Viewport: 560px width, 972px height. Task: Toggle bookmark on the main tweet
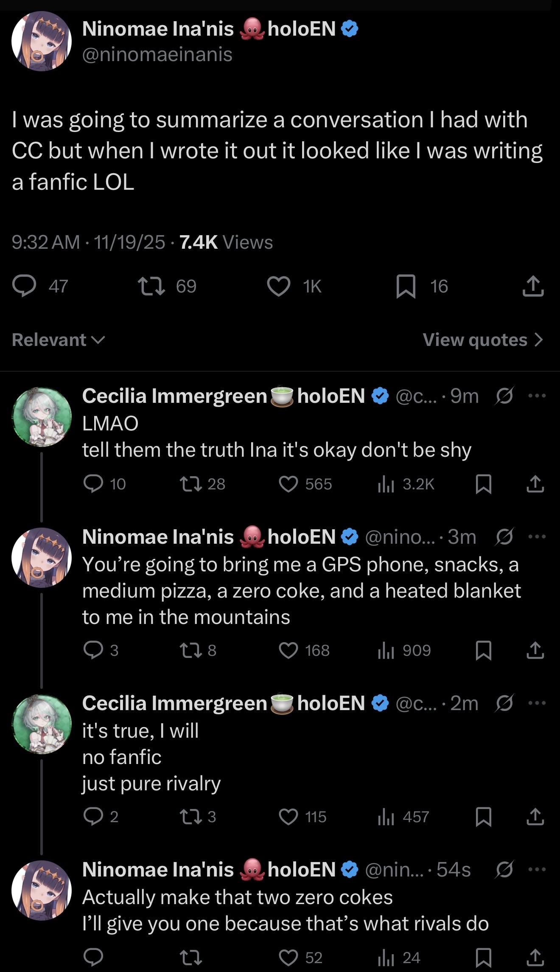coord(406,286)
